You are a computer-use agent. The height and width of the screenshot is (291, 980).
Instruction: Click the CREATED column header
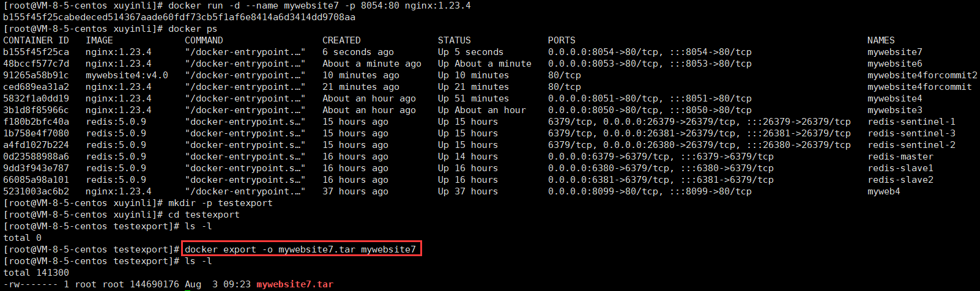341,40
